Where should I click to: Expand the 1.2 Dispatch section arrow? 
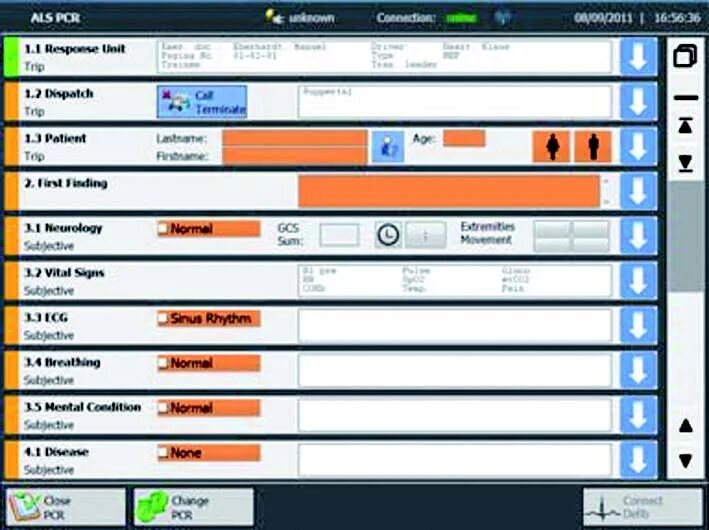coord(638,102)
